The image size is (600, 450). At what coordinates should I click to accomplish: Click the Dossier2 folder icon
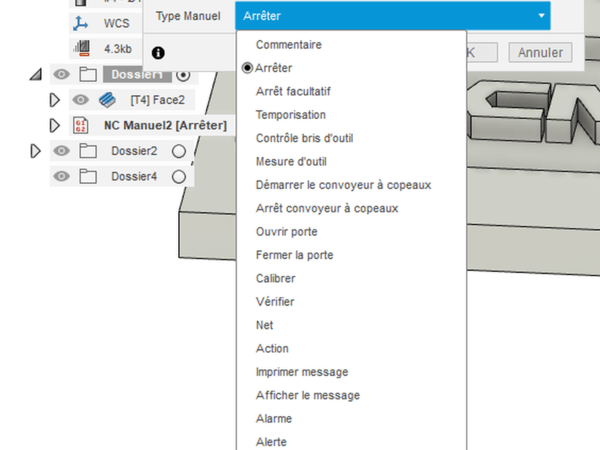point(87,151)
